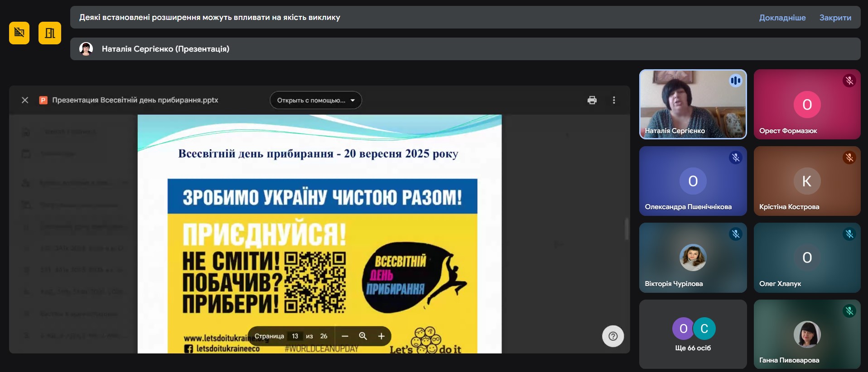
Task: Click the PowerPoint file type icon
Action: (43, 100)
